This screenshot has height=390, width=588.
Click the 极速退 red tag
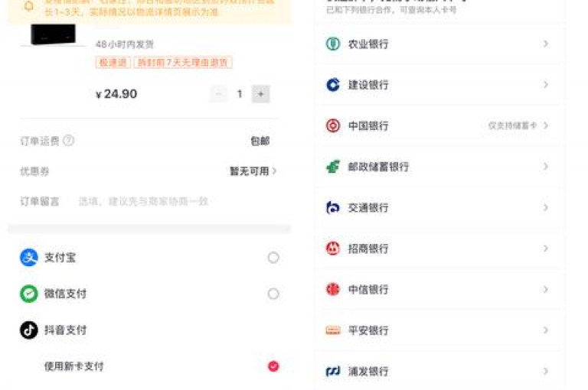click(x=113, y=63)
